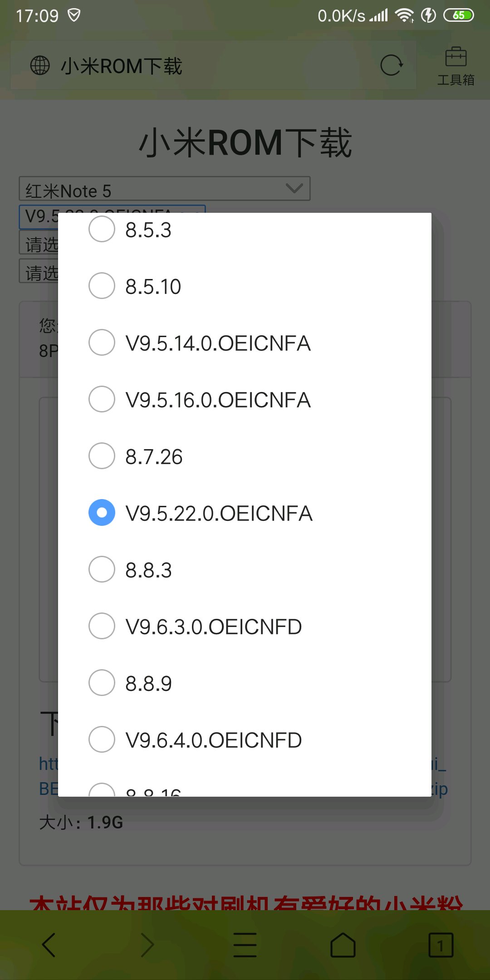The image size is (490, 980).
Task: Open the tabs switcher icon
Action: (x=441, y=945)
